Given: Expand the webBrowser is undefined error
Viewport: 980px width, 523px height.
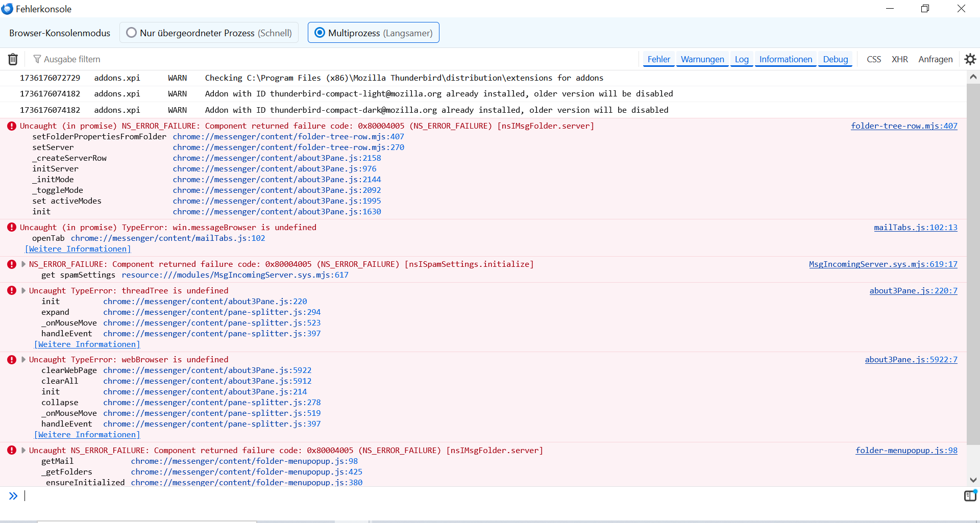Looking at the screenshot, I should click(x=23, y=360).
